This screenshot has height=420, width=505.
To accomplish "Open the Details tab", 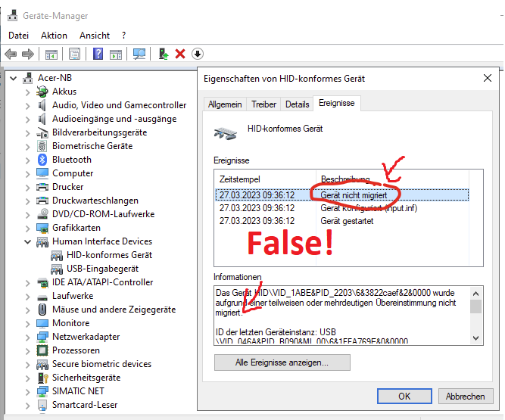I will tap(297, 104).
